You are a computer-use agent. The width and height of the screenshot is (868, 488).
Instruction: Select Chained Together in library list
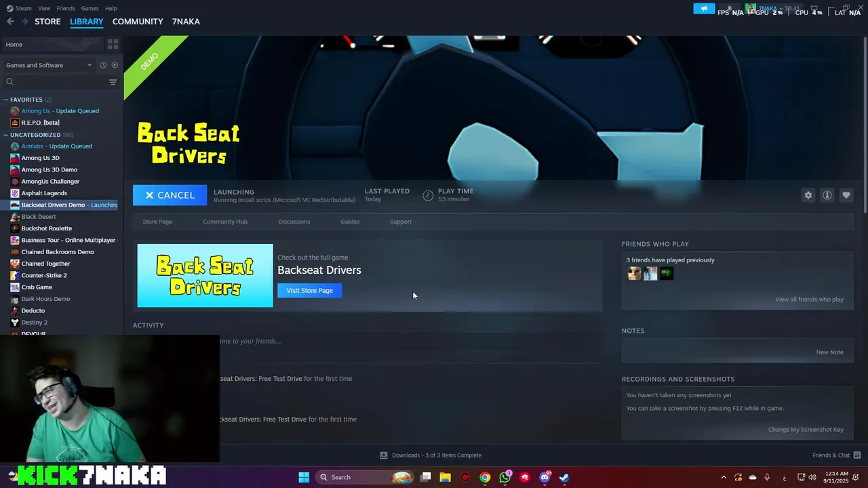[x=45, y=264]
